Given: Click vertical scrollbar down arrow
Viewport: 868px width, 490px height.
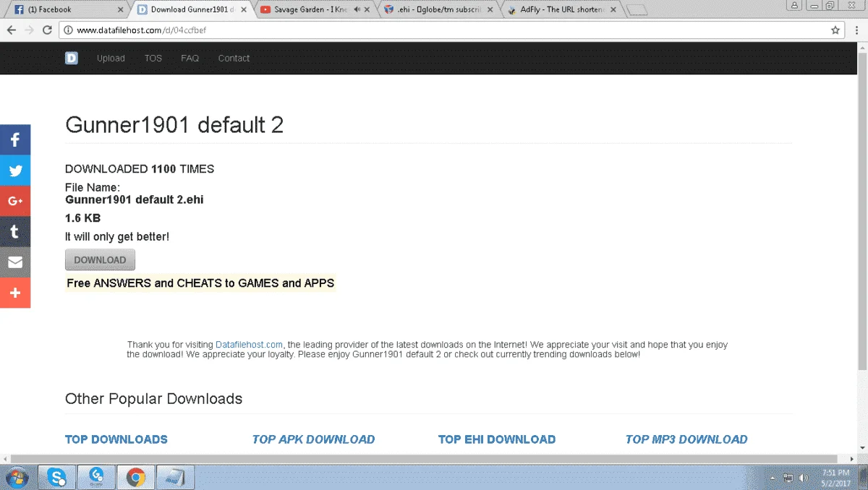Looking at the screenshot, I should click(862, 449).
